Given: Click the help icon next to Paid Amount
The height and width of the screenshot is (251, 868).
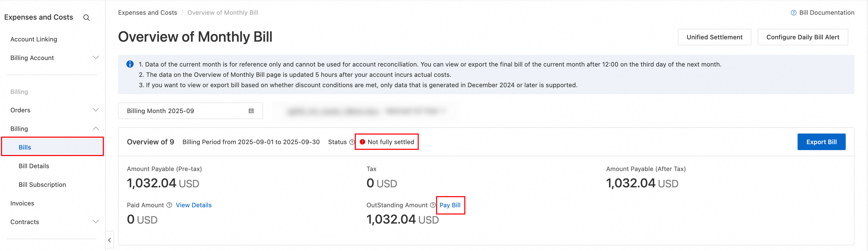Looking at the screenshot, I should [x=169, y=205].
